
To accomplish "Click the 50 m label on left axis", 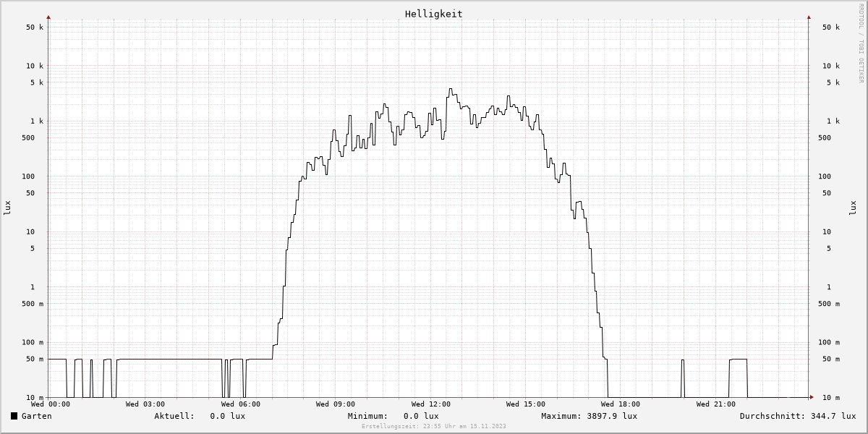I will [35, 359].
